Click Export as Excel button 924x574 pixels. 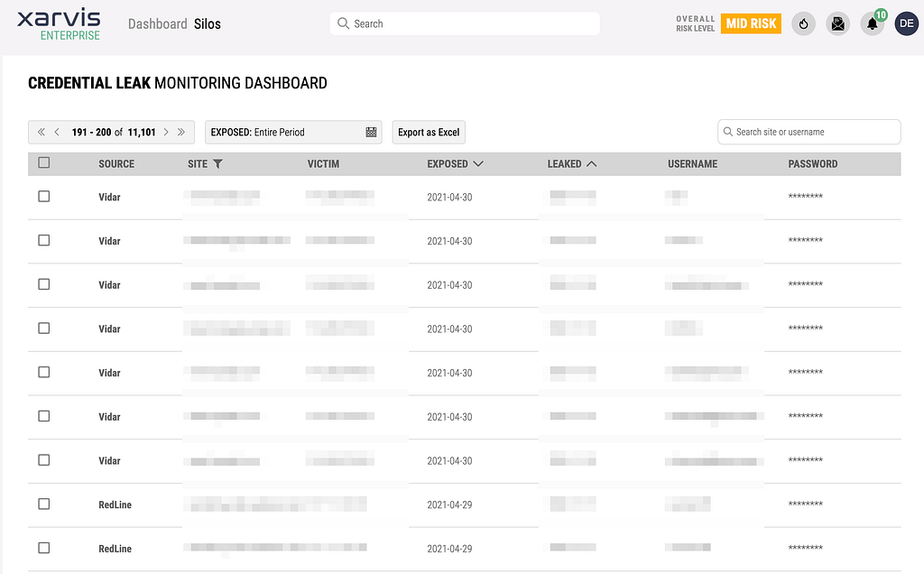[429, 132]
